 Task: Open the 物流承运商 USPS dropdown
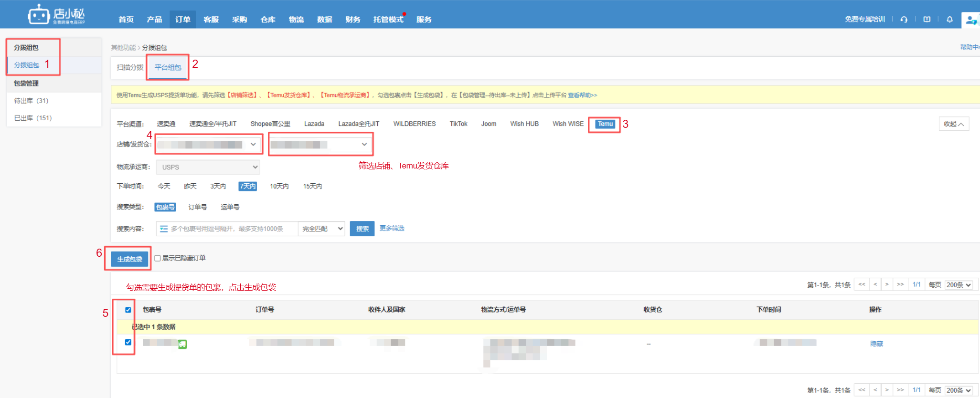[x=208, y=167]
